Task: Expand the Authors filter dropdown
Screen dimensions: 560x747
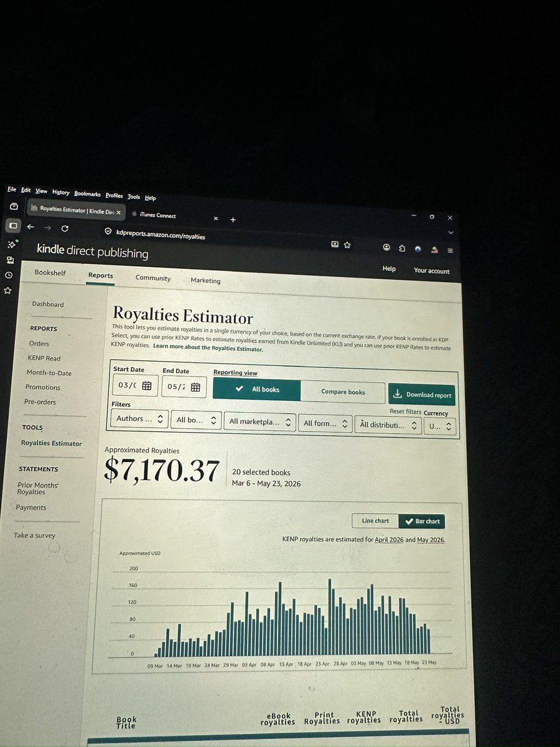Action: point(140,419)
